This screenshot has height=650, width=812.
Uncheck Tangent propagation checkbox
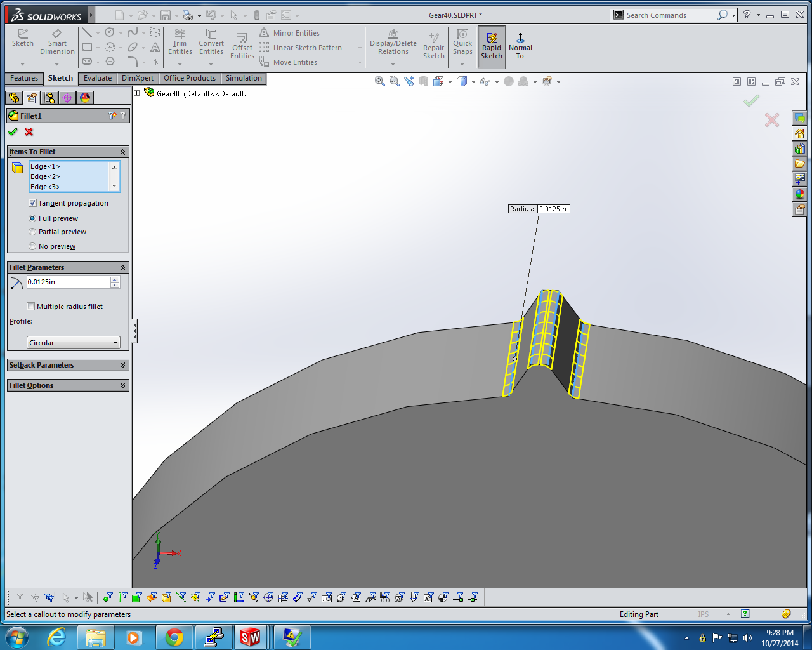(32, 203)
